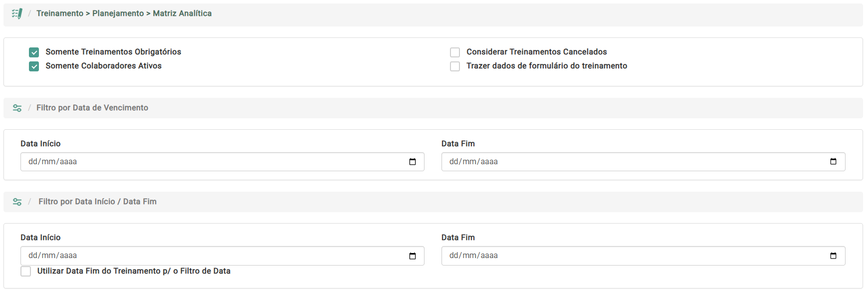Click the Treinamento > Planejamento > Matriz Analítica breadcrumb text
Image resolution: width=868 pixels, height=293 pixels.
coord(124,13)
